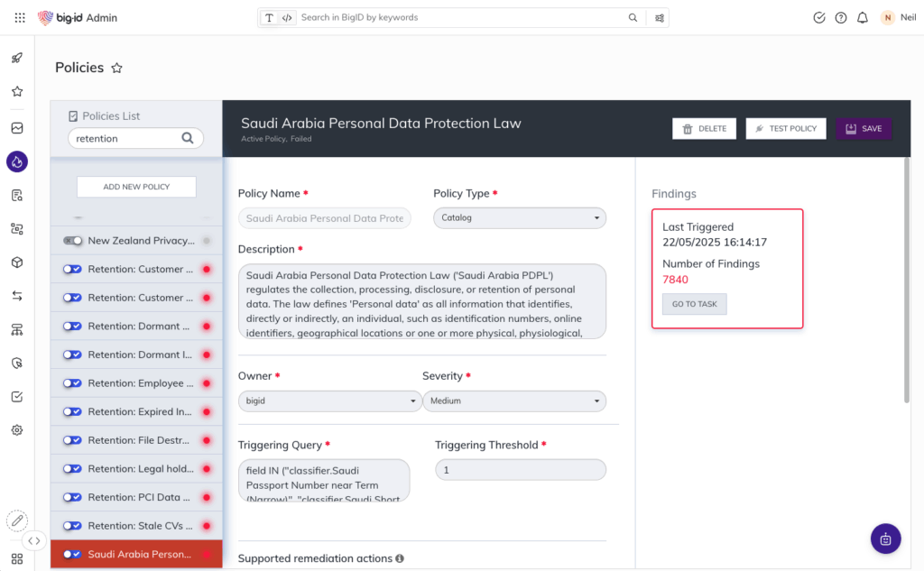The width and height of the screenshot is (924, 571).
Task: Toggle off Retention: Stale CVs policy
Action: pyautogui.click(x=72, y=526)
